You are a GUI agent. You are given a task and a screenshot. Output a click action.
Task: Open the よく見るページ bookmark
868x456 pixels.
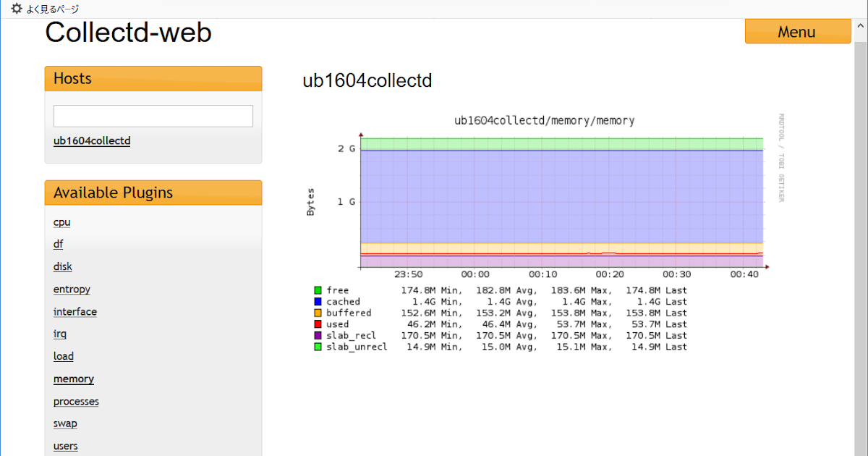coord(54,8)
